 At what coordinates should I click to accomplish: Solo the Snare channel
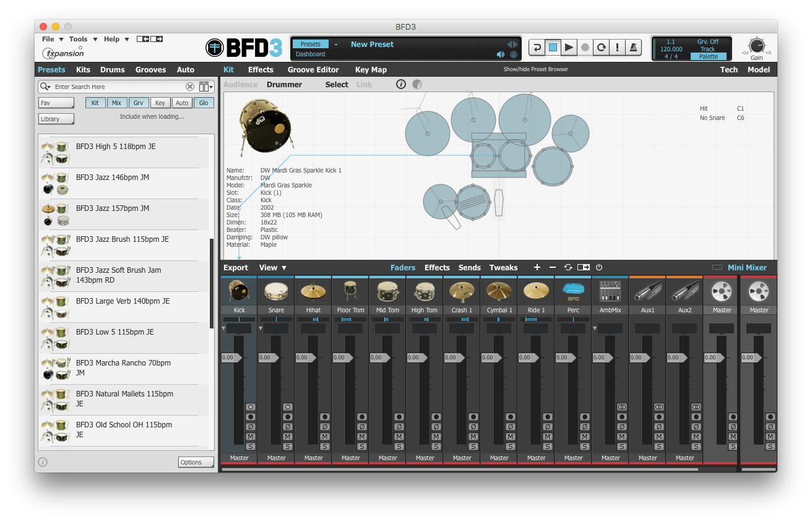tap(288, 447)
